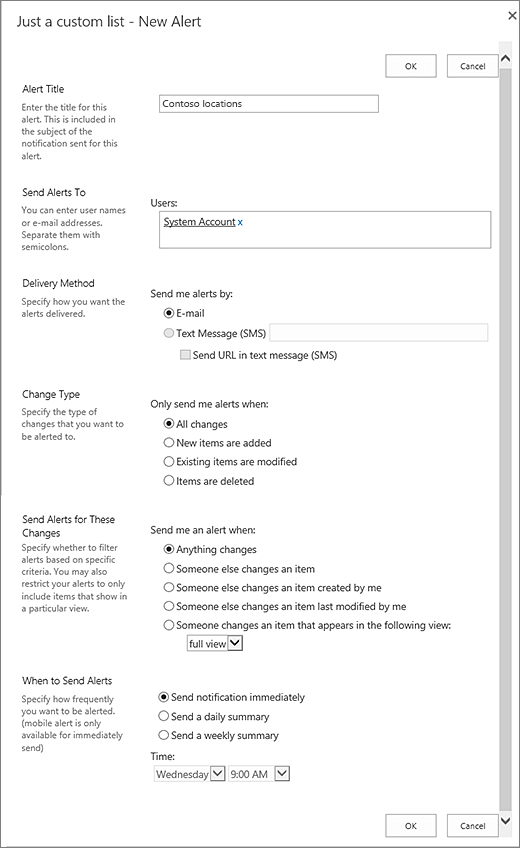Choose All changes radio button
Image resolution: width=520 pixels, height=848 pixels.
(x=169, y=423)
